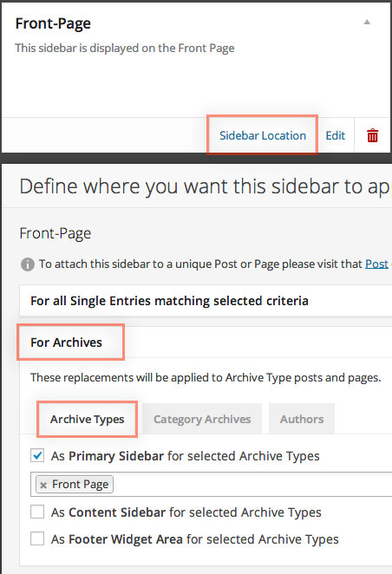The width and height of the screenshot is (392, 574).
Task: Collapse the Front-Page sidebar panel with the arrow
Action: pos(367,23)
